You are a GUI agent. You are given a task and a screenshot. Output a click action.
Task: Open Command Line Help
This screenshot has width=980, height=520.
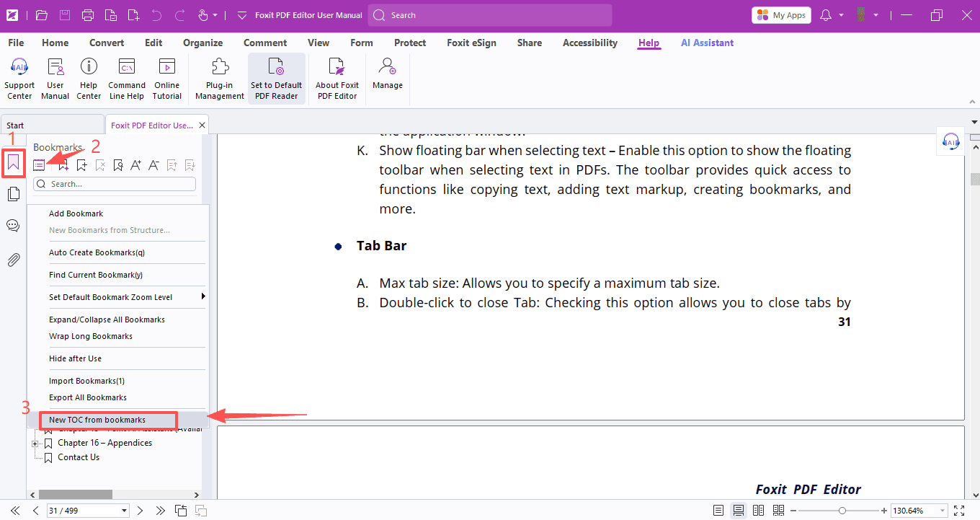(127, 78)
